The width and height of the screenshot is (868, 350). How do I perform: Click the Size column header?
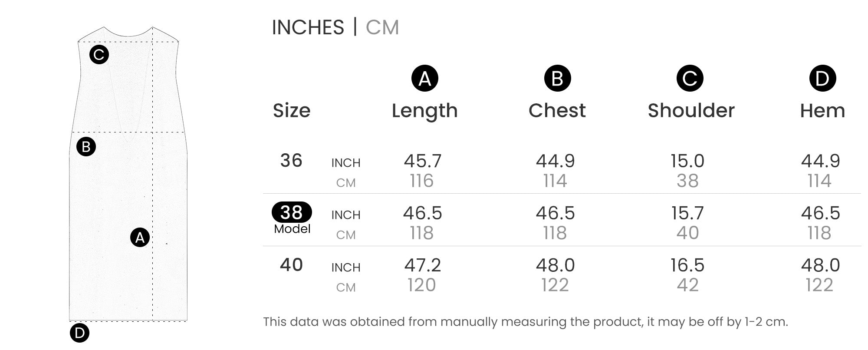pyautogui.click(x=292, y=111)
